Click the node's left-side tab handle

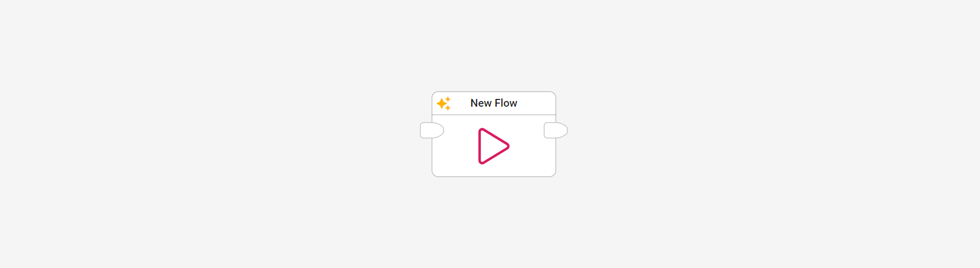point(432,130)
